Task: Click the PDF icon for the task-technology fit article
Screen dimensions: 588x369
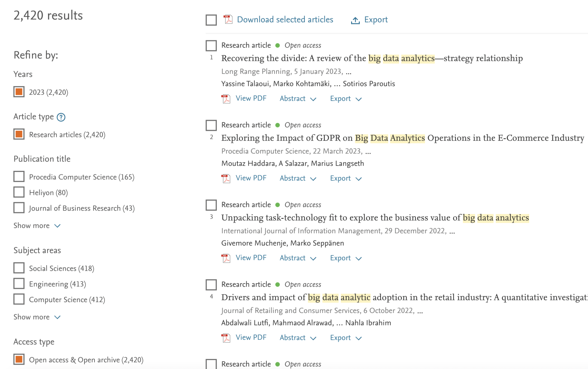Action: tap(225, 258)
